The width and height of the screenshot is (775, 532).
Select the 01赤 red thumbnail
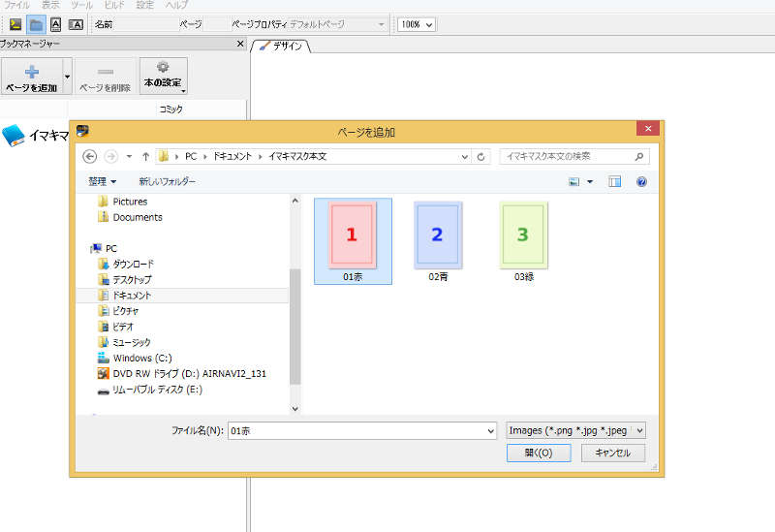(x=353, y=241)
